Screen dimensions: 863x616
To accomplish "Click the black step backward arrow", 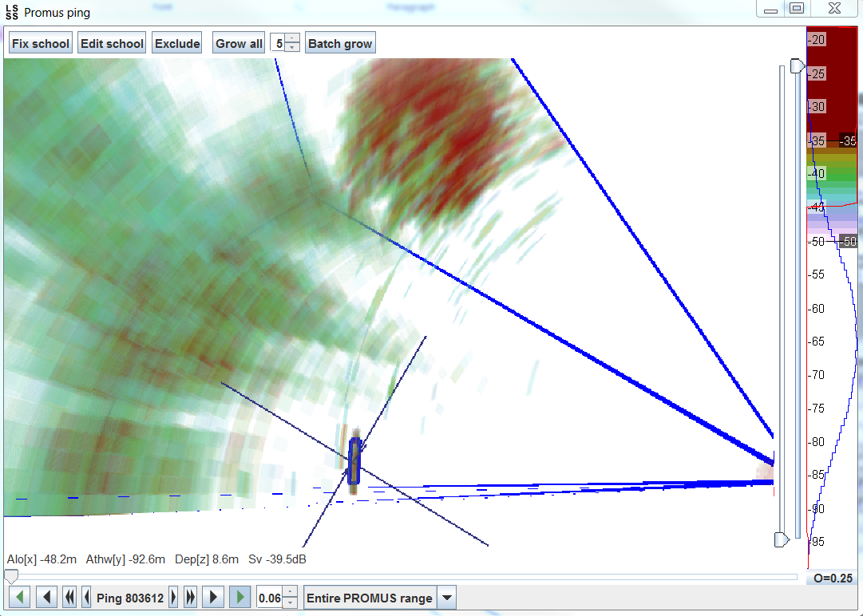I will pos(47,598).
